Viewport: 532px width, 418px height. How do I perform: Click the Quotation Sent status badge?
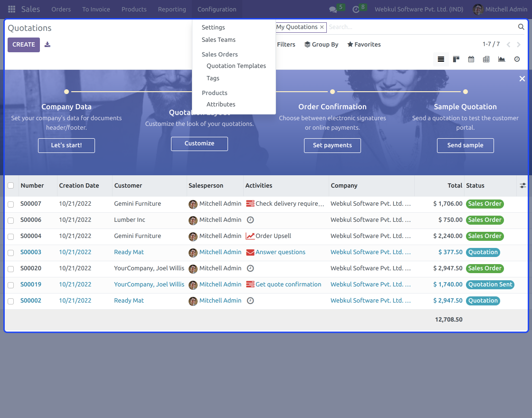490,285
